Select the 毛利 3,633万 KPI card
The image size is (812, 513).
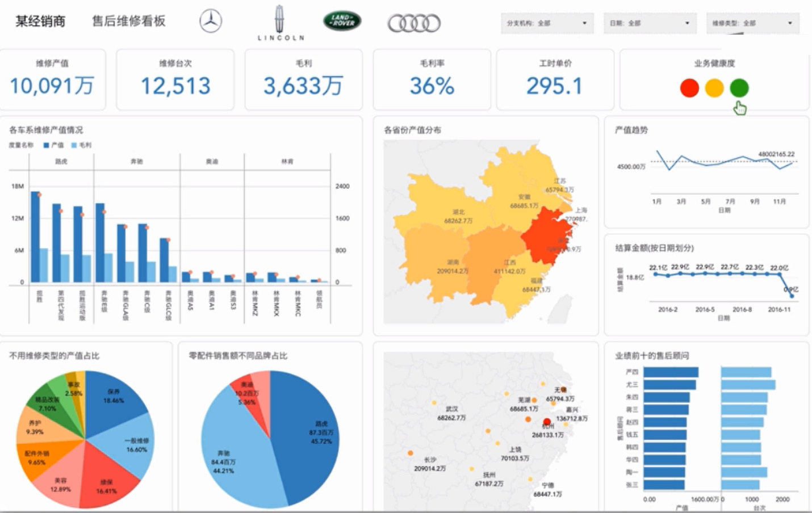(303, 79)
